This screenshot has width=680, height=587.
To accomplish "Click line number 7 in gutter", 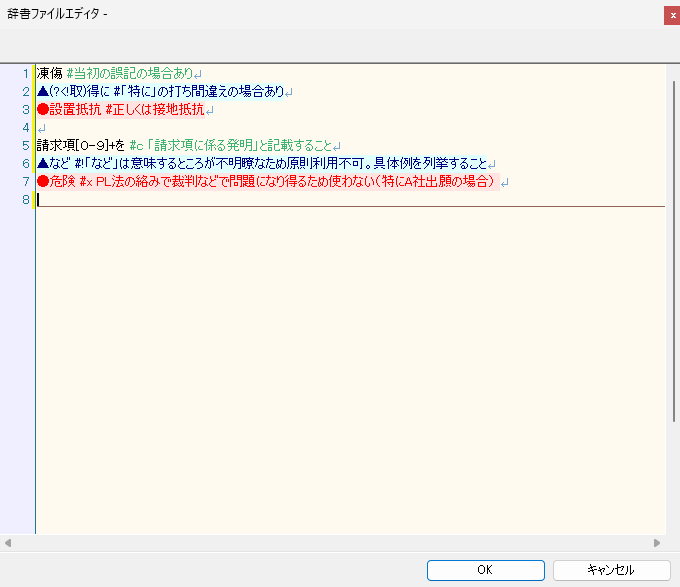I will point(26,181).
